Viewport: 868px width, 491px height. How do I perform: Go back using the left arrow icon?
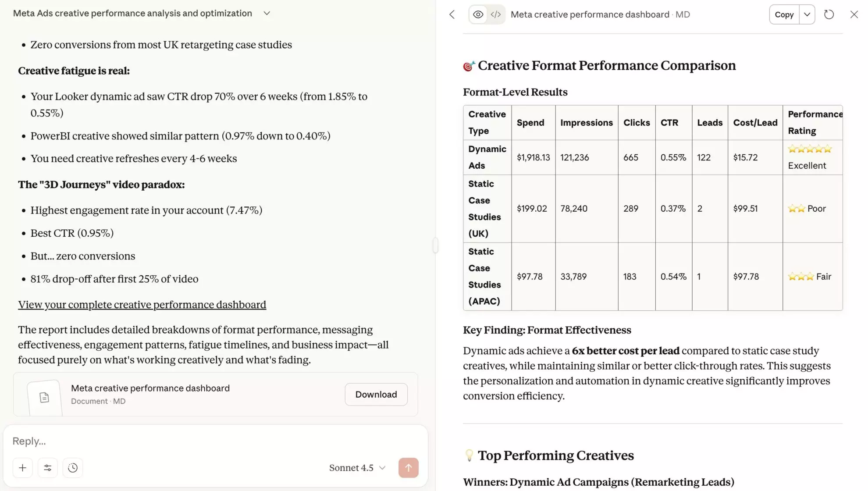pos(452,14)
